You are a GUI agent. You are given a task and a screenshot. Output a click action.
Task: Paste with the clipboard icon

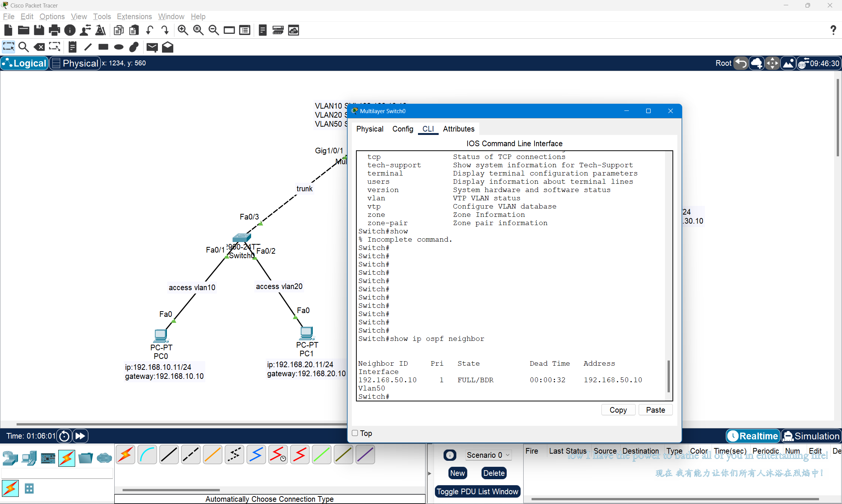pos(134,30)
